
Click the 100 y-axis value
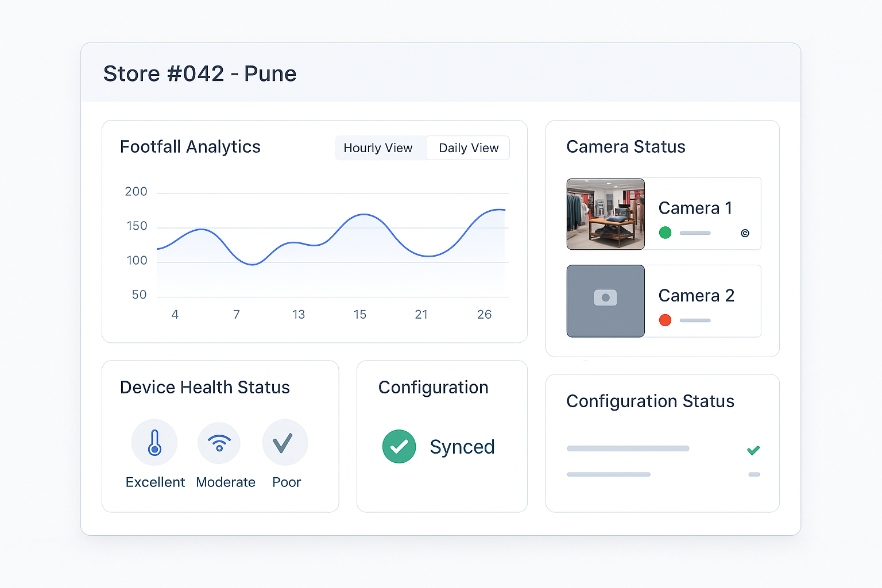click(x=137, y=261)
